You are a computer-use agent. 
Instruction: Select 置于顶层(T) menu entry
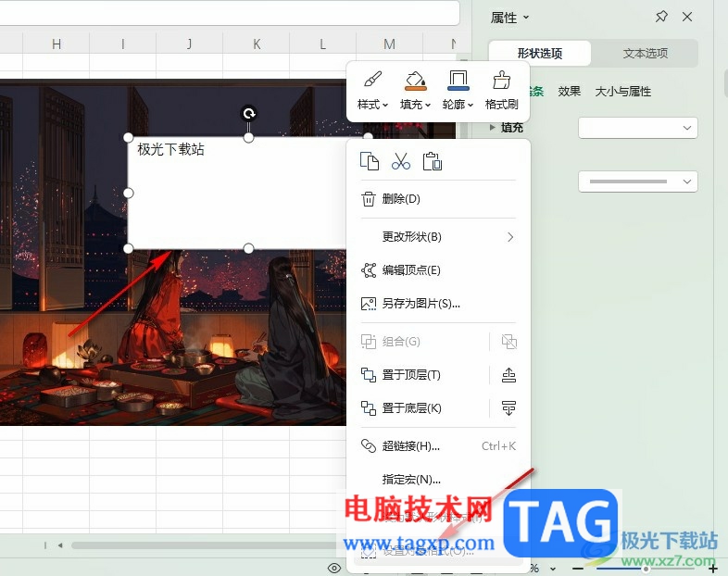point(421,374)
